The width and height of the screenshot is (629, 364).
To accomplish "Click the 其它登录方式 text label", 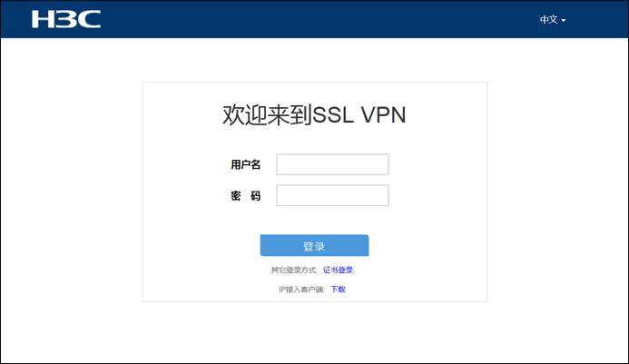I will (x=294, y=271).
